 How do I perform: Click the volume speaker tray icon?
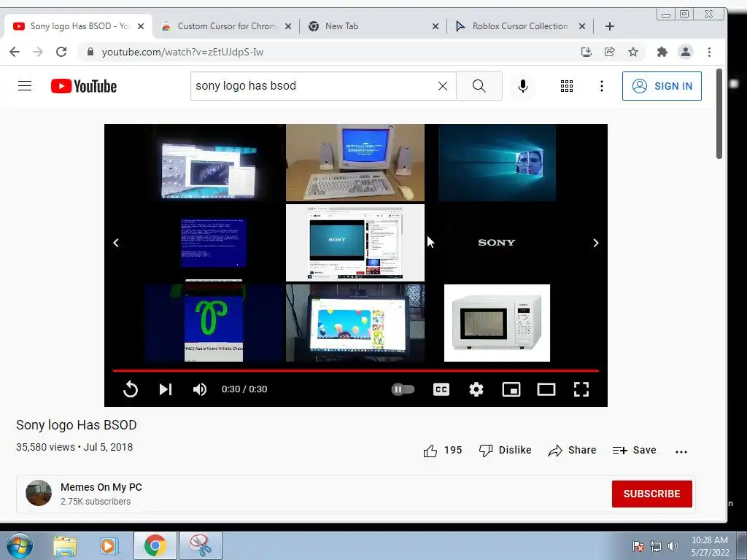(673, 546)
